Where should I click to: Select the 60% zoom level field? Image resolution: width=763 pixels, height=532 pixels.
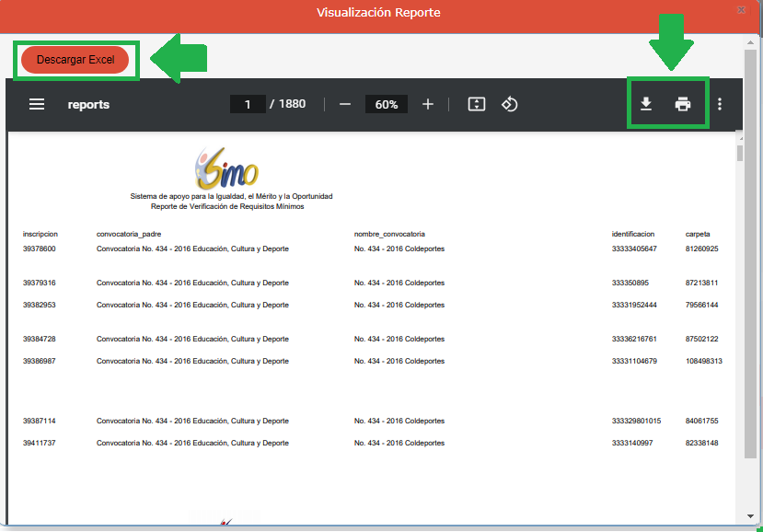tap(386, 105)
